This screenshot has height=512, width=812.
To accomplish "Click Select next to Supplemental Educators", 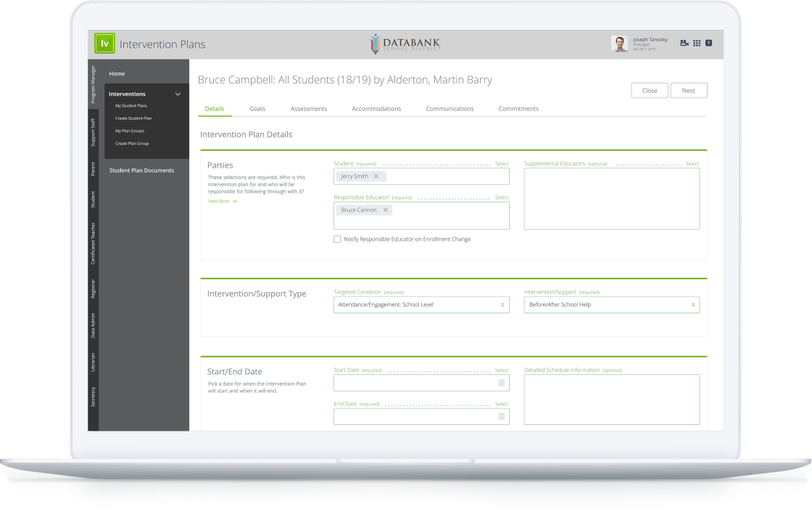I will point(692,163).
